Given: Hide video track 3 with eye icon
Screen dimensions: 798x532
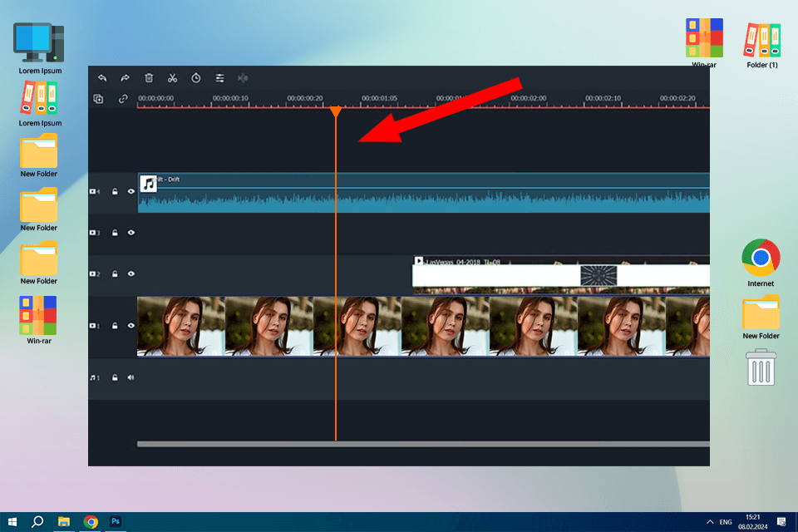Looking at the screenshot, I should pos(131,233).
